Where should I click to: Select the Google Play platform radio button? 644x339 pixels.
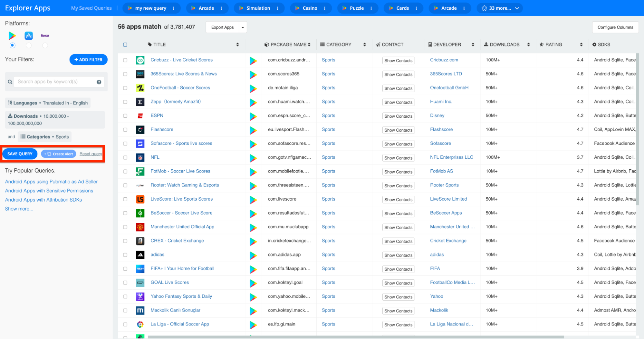click(x=12, y=45)
